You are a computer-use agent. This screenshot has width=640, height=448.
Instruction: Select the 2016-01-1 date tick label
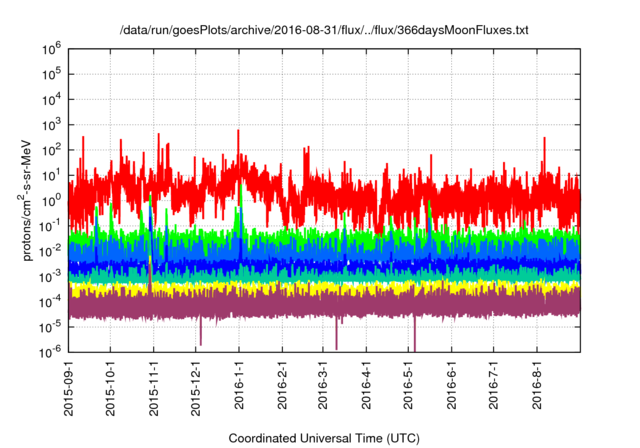point(239,386)
